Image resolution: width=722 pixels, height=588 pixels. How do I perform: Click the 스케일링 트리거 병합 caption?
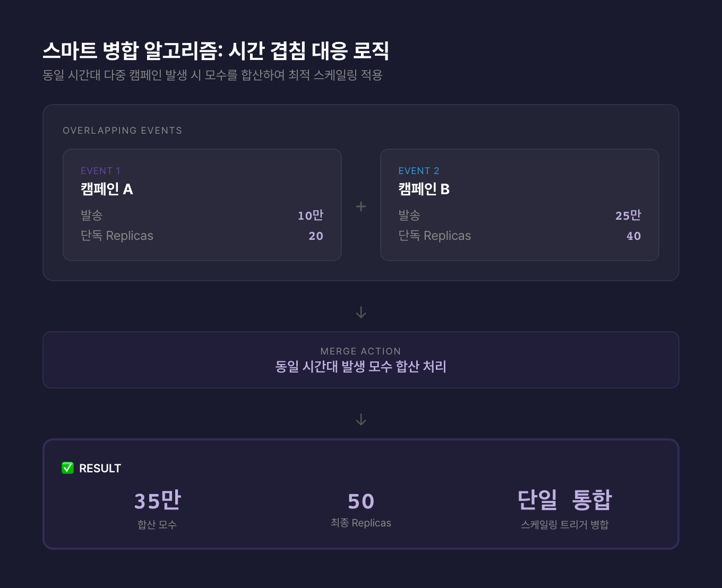tap(564, 525)
